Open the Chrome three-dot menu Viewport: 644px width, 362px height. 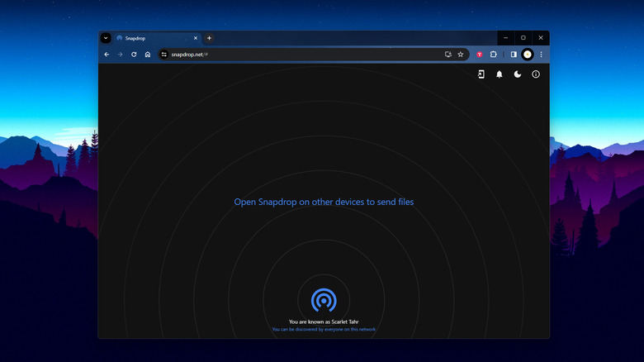(x=542, y=55)
